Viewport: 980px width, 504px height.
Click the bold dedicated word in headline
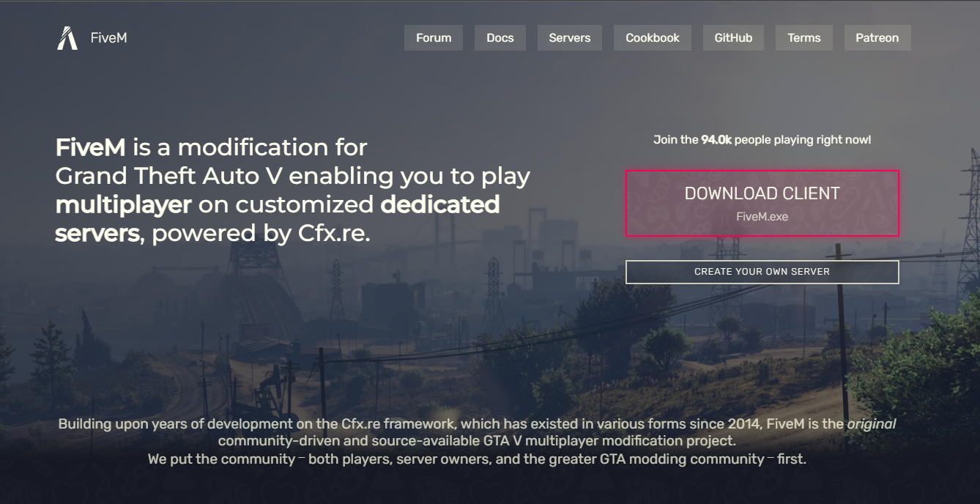coord(440,204)
